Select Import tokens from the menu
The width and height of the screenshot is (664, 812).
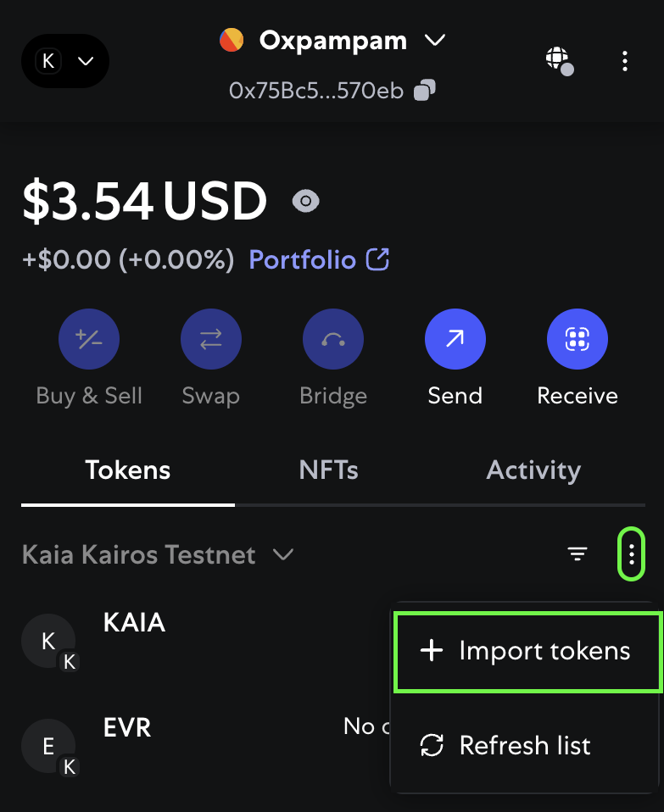(527, 651)
